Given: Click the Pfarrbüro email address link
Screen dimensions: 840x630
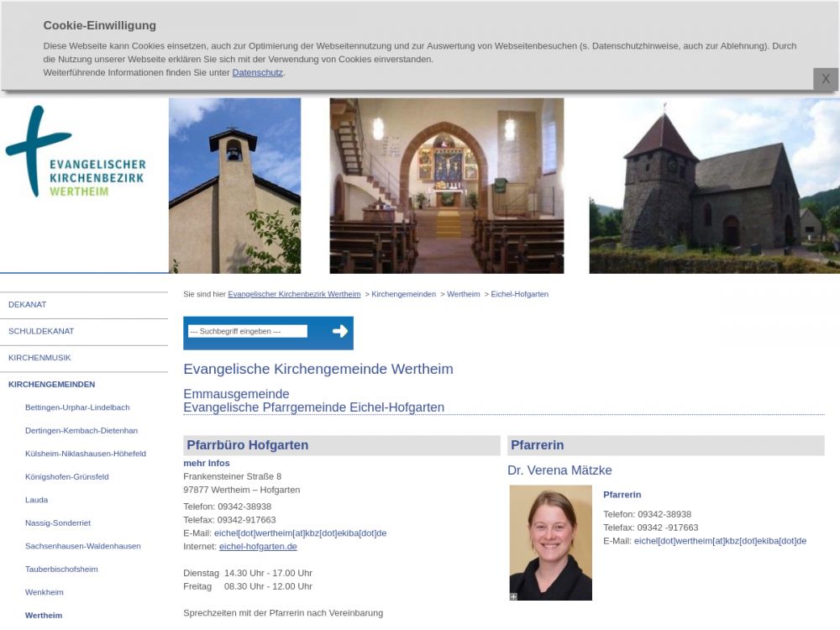Looking at the screenshot, I should [300, 533].
